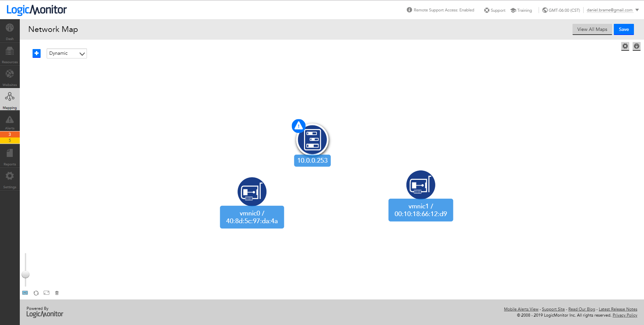Screen dimensions: 644x325
Task: Select the 10.0.0.253 device node
Action: tap(312, 140)
